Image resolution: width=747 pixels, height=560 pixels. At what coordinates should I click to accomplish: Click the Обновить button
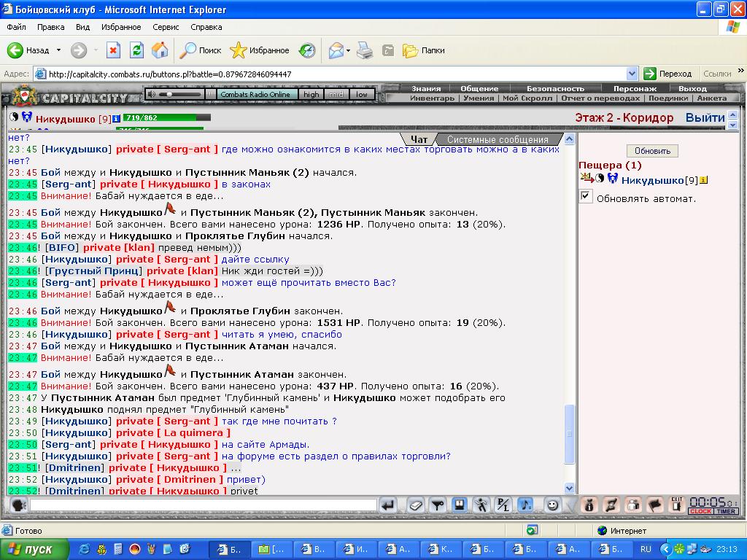pos(652,151)
